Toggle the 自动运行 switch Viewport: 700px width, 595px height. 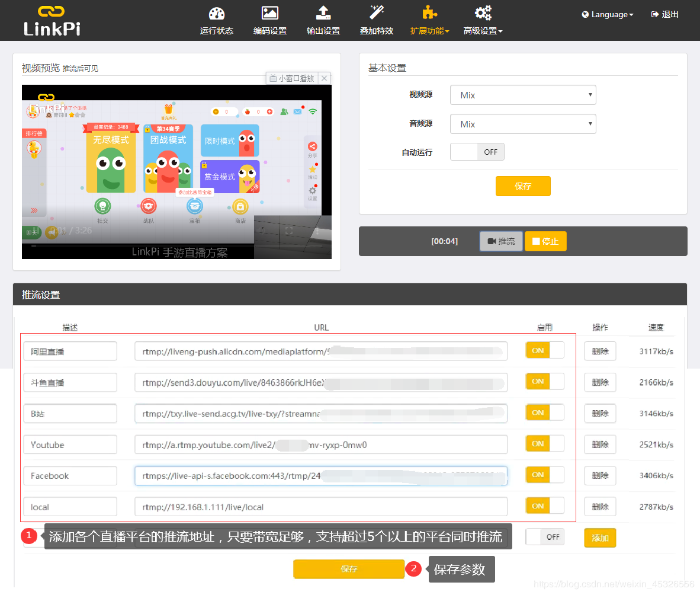[x=477, y=152]
